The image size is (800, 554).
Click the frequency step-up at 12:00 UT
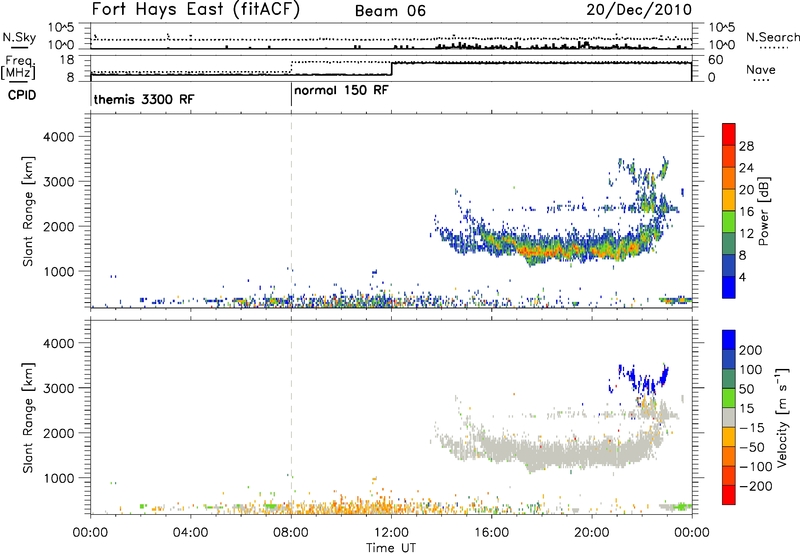[391, 69]
